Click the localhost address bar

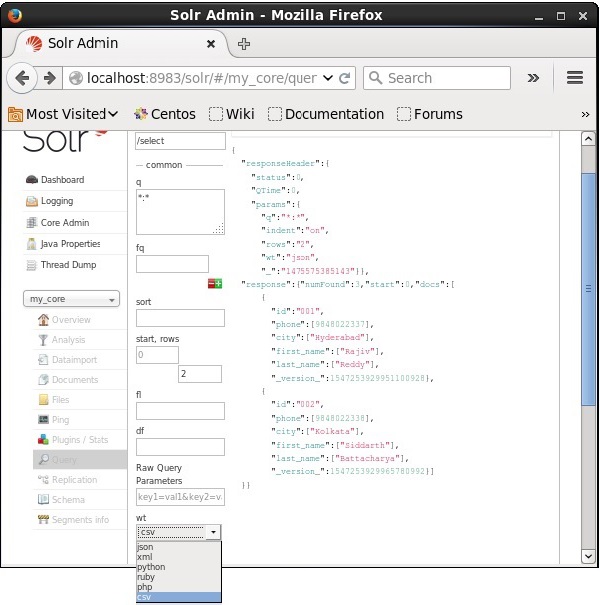click(x=201, y=78)
